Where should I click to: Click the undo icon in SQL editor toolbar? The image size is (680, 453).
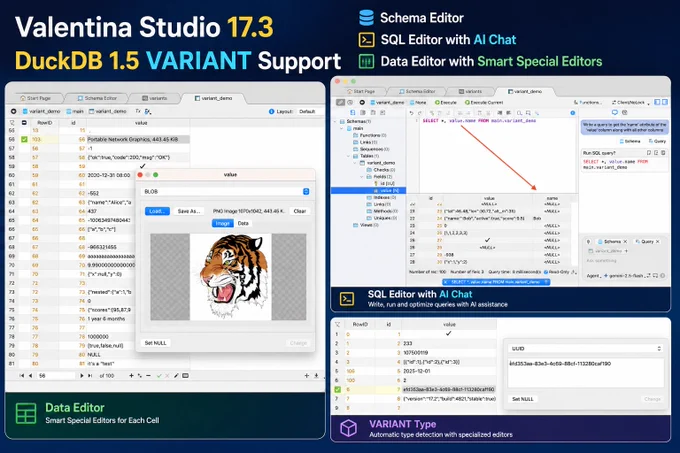(x=411, y=113)
